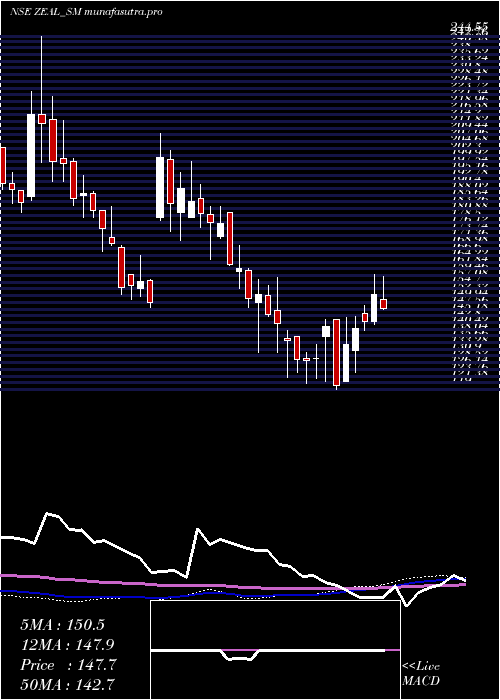Screen dimensions: 500x700
Task: Click the Price : 147.7 label
Action: click(68, 665)
